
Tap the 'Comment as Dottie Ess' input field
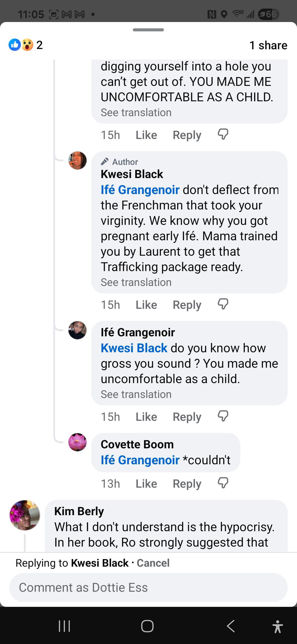pyautogui.click(x=148, y=587)
